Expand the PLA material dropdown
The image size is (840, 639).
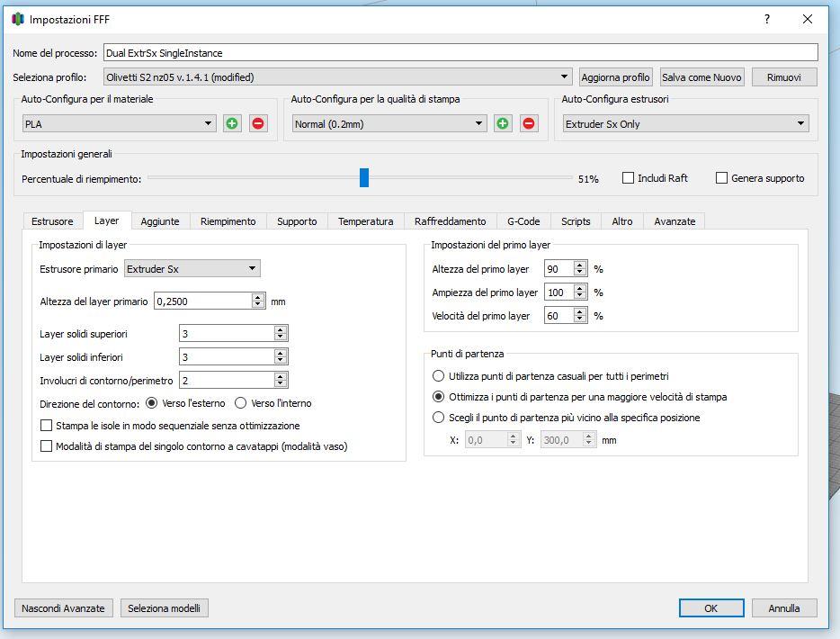[209, 124]
